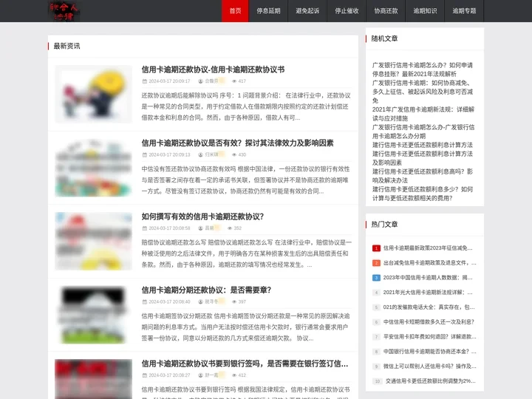Click author icon under 要到银行签吗 article title
The height and width of the screenshot is (399, 532).
(x=200, y=375)
